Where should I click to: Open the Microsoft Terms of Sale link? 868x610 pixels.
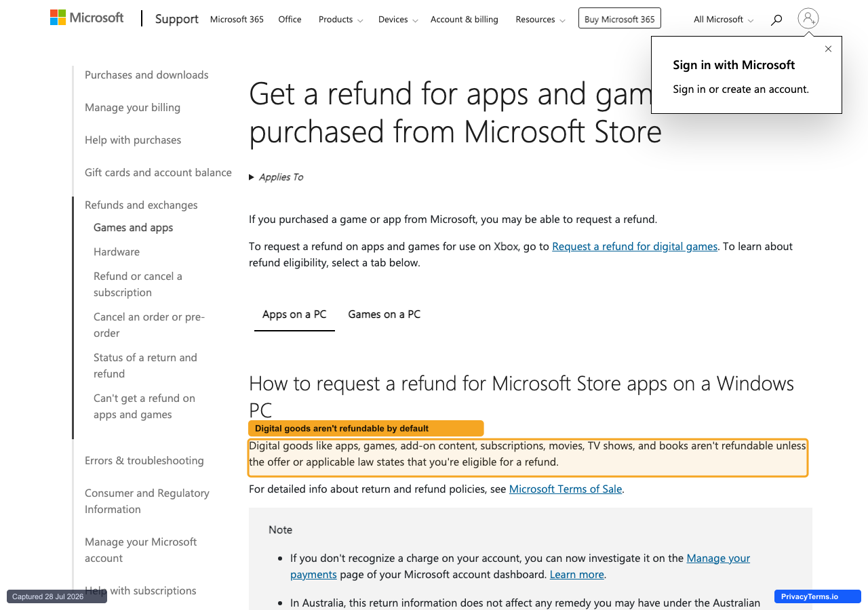coord(566,489)
